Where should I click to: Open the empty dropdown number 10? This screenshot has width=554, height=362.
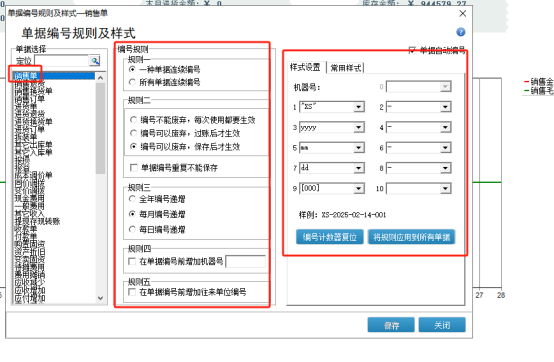pyautogui.click(x=445, y=189)
